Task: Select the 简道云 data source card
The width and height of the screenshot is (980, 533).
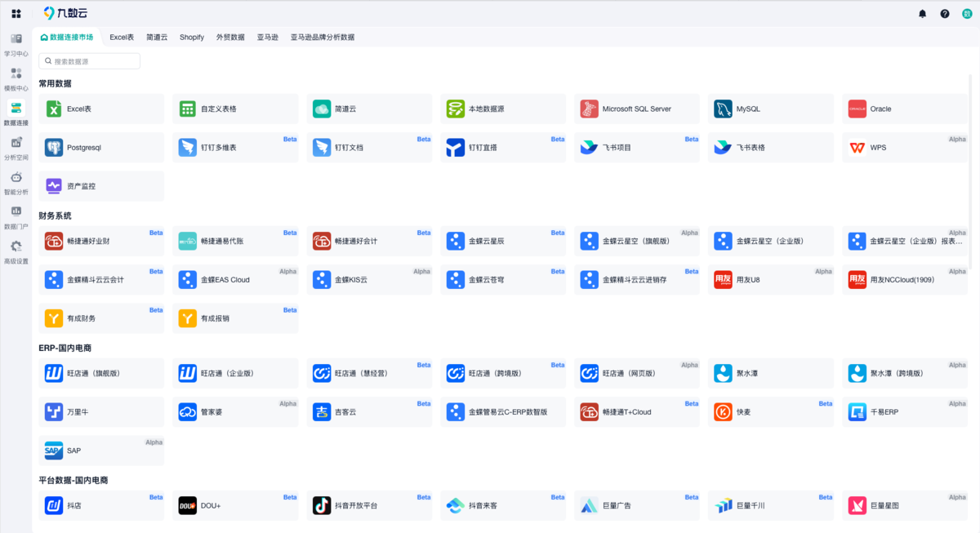Action: 369,109
